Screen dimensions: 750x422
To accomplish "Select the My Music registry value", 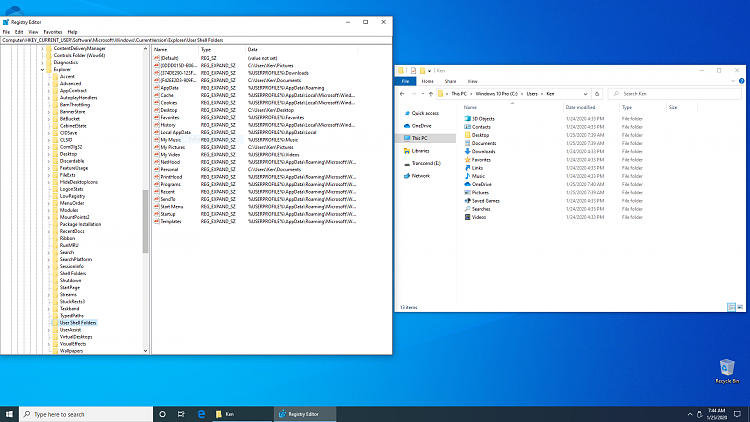I will click(170, 140).
